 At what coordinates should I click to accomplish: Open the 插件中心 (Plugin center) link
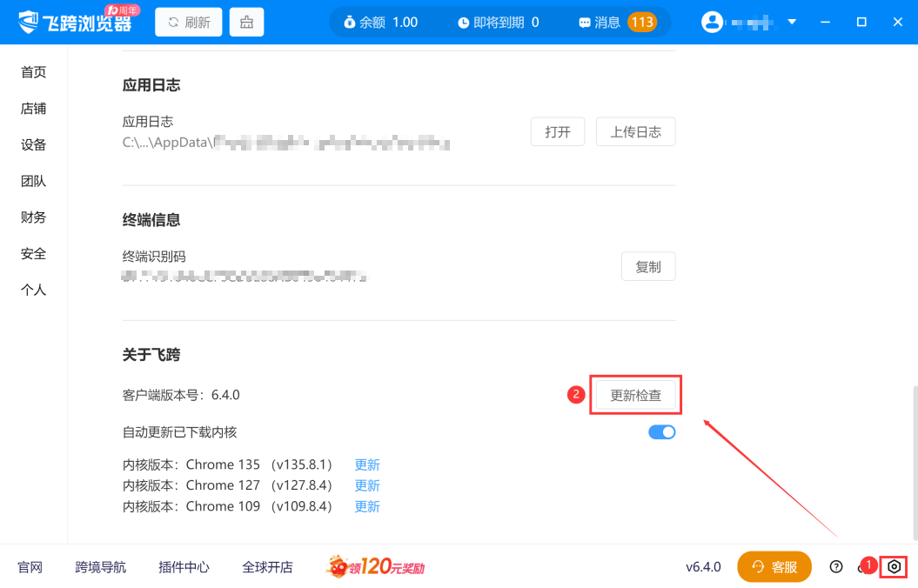pos(184,567)
